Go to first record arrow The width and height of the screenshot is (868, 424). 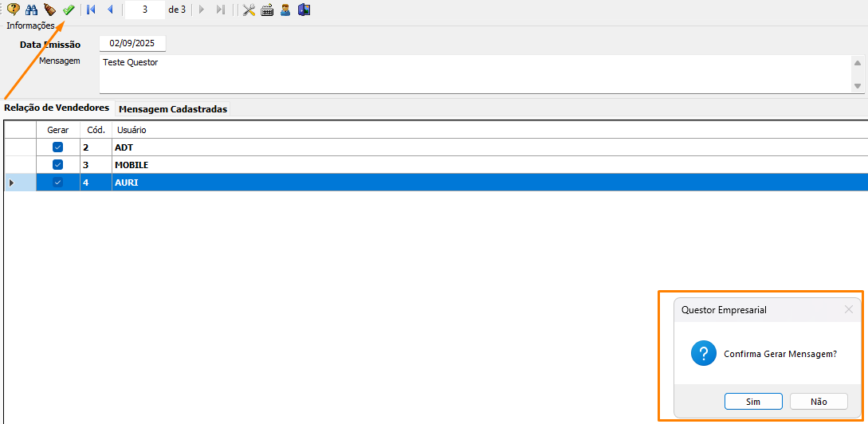(x=92, y=10)
